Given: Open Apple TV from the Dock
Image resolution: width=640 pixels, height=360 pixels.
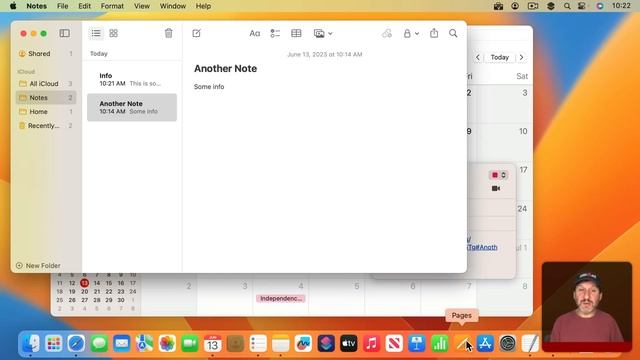Looking at the screenshot, I should click(x=349, y=343).
